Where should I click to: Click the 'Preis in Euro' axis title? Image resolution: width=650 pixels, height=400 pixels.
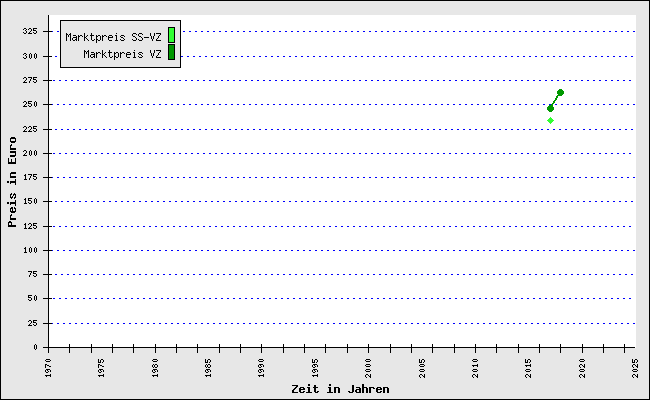point(12,182)
